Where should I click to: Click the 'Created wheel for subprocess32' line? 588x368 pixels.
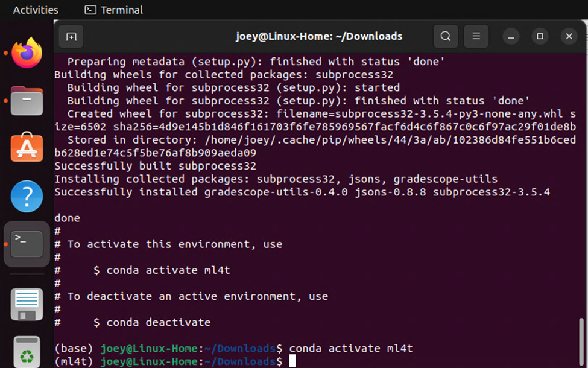pos(315,120)
